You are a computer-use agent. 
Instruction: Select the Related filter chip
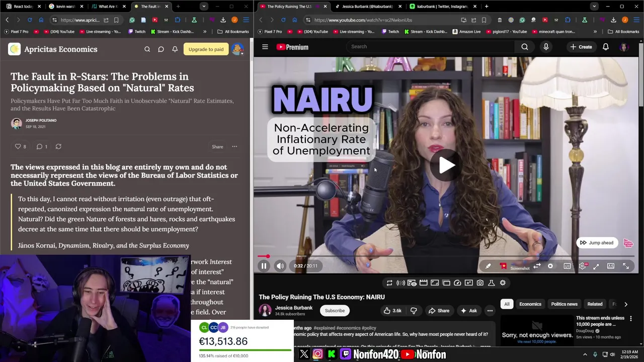point(595,304)
